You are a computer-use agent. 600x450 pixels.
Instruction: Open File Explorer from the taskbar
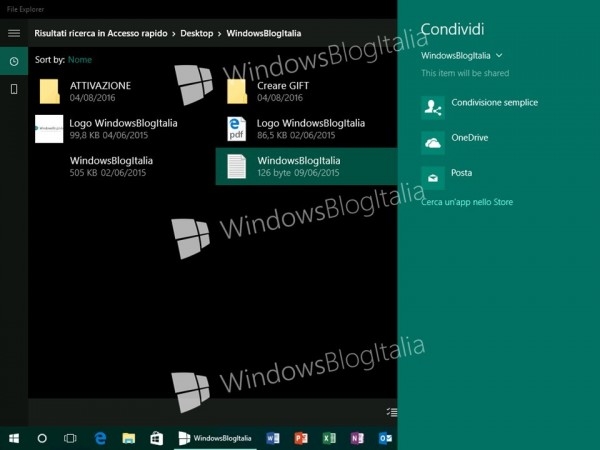[129, 438]
